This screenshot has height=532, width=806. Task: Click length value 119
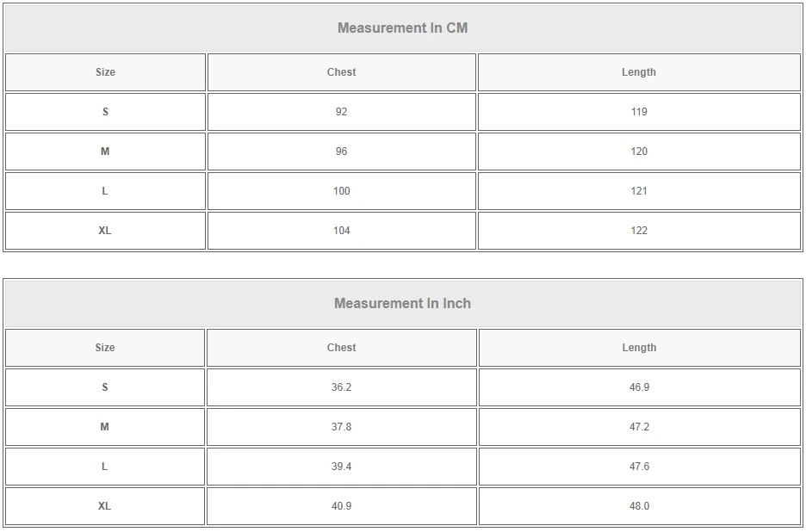(639, 112)
